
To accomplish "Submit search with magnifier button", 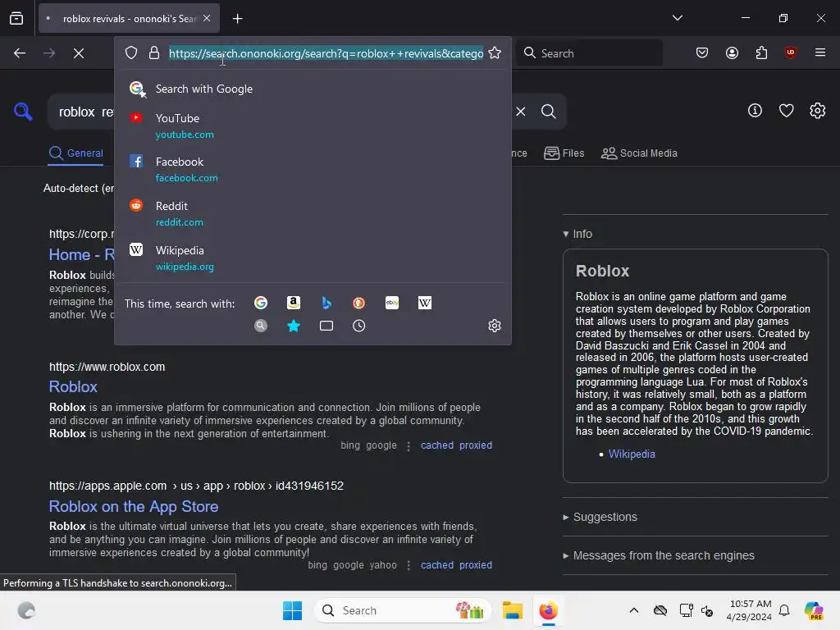I will coord(549,112).
